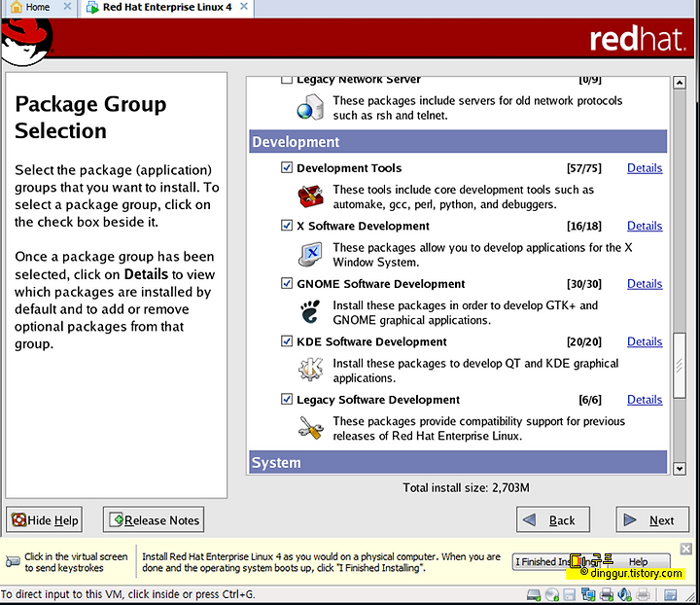700x605 pixels.
Task: Close the Red Hat Enterprise Linux 4 tab
Action: click(x=244, y=7)
